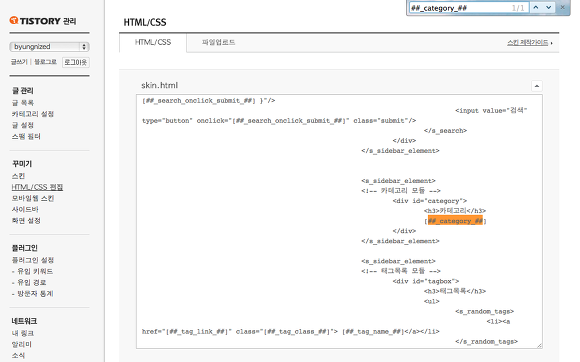Open 플러그인 설정 in sidebar
The image size is (580, 362).
tap(33, 260)
